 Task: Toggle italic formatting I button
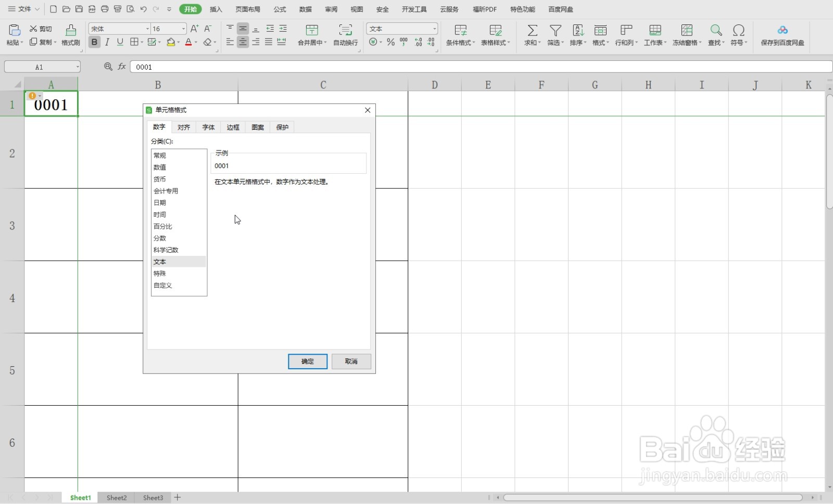pos(107,42)
